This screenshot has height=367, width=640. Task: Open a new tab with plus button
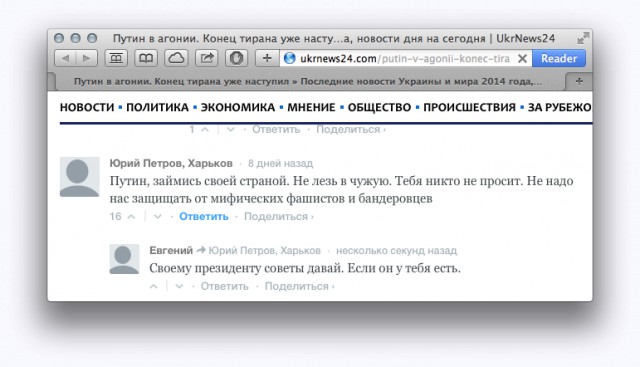[579, 82]
